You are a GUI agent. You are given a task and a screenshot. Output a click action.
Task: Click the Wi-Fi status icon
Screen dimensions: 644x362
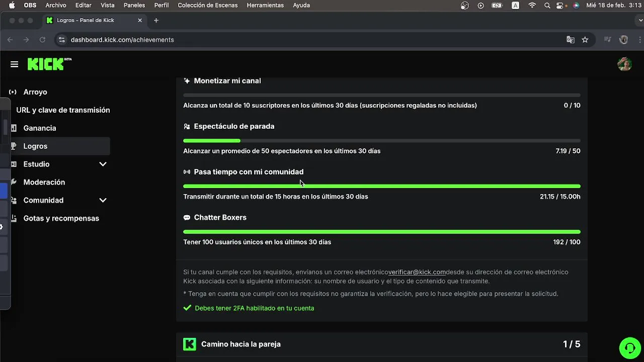[x=532, y=6]
